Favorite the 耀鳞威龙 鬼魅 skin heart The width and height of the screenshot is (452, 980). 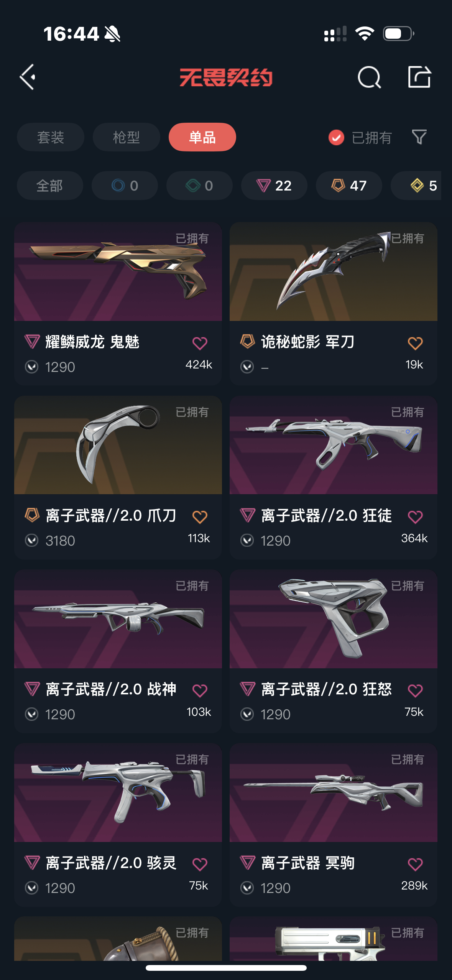200,343
